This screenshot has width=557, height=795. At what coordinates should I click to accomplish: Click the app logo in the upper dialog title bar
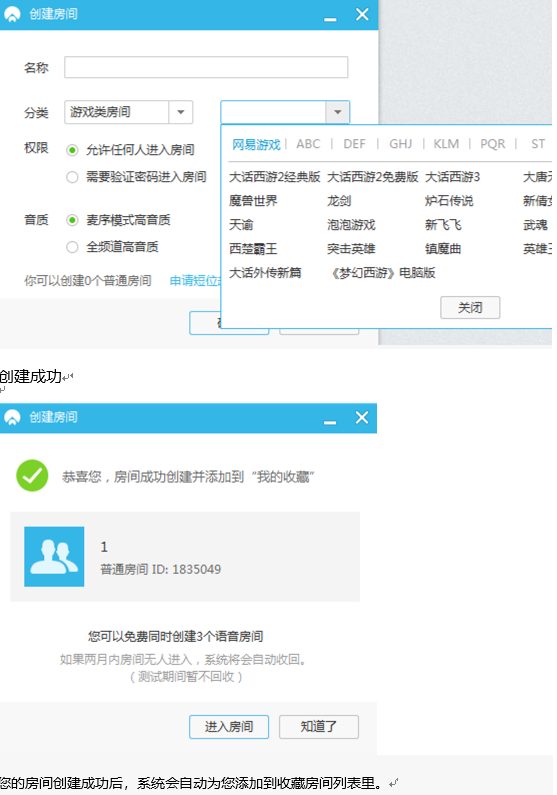(12, 14)
